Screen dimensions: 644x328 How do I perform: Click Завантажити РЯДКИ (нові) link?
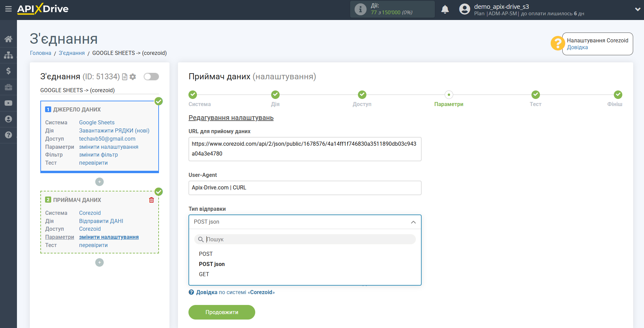114,130
